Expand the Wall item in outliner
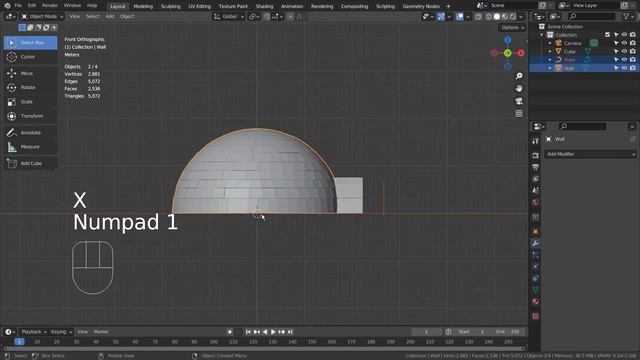 click(550, 68)
